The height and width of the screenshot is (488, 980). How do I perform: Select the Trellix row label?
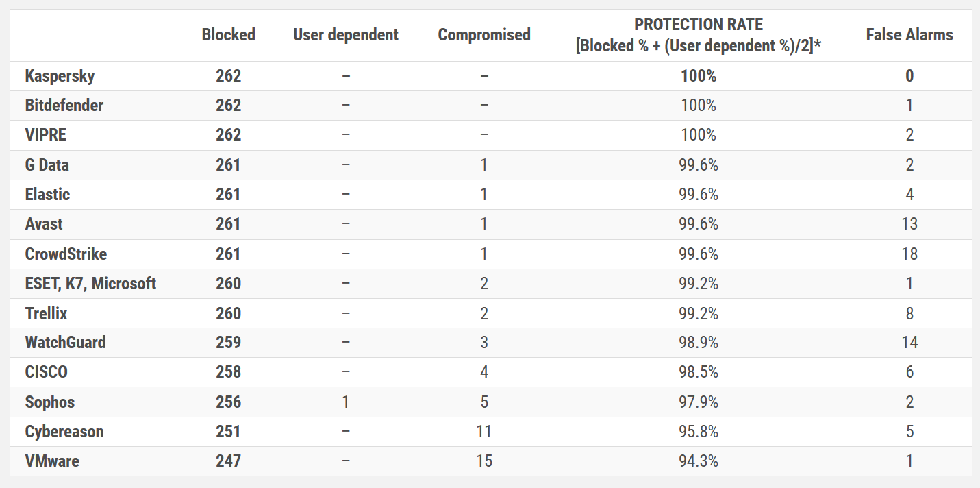coord(46,313)
